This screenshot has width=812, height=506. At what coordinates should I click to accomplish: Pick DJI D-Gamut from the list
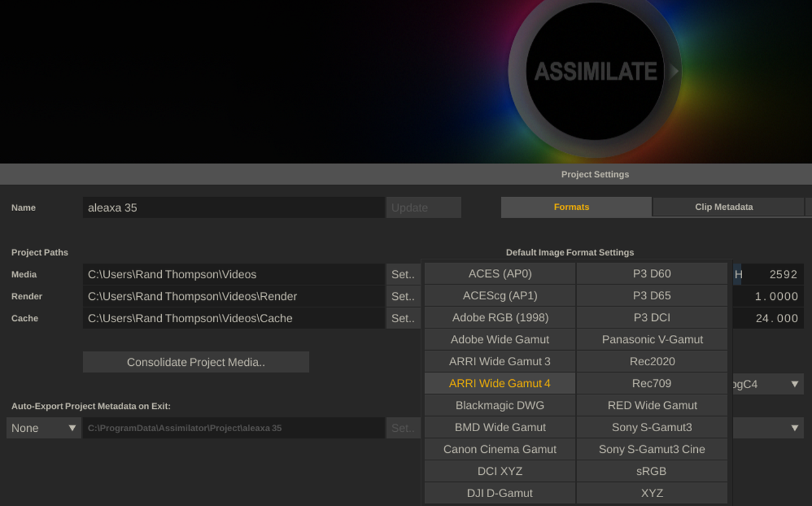pyautogui.click(x=500, y=493)
